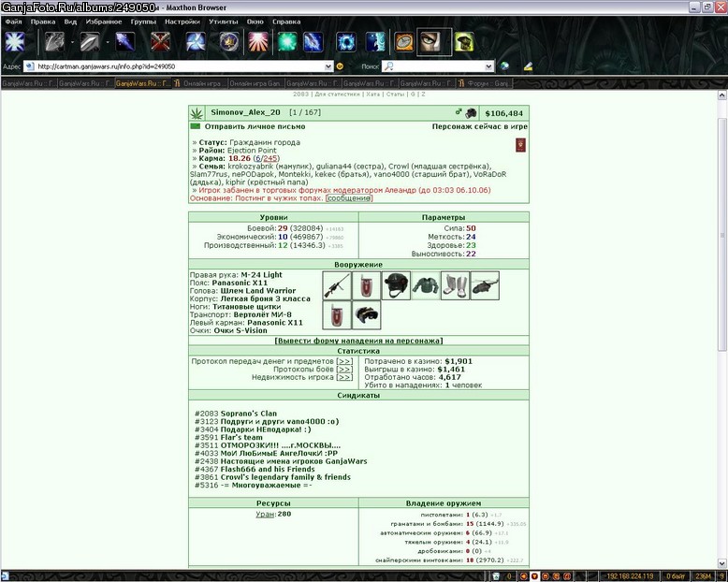Click the crossed swords toolbar icon
The width and height of the screenshot is (728, 582).
tap(160, 42)
